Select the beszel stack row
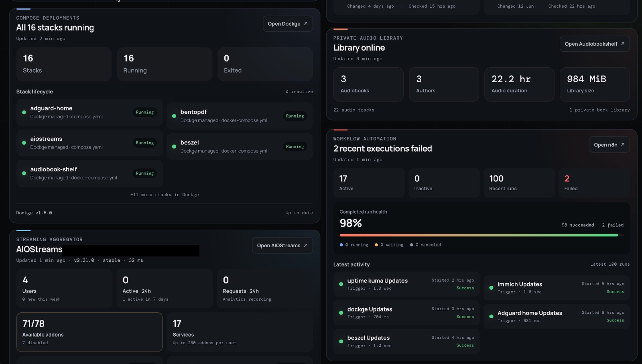 (x=240, y=146)
